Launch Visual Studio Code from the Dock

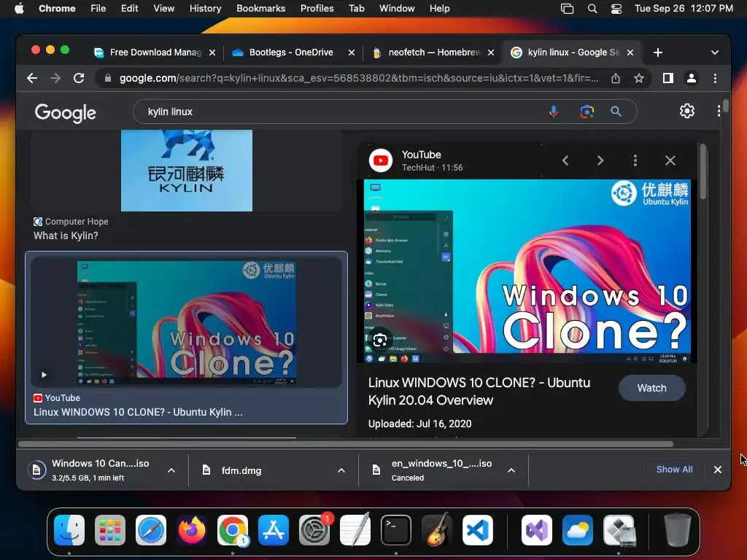477,530
